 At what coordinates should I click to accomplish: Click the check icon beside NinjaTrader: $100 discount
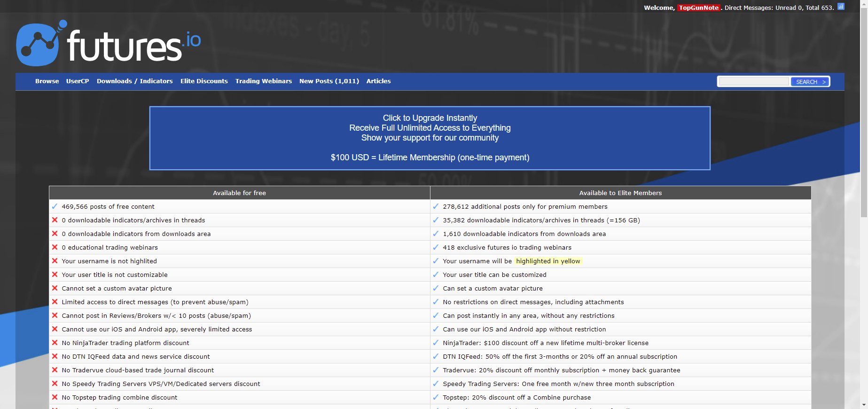436,343
